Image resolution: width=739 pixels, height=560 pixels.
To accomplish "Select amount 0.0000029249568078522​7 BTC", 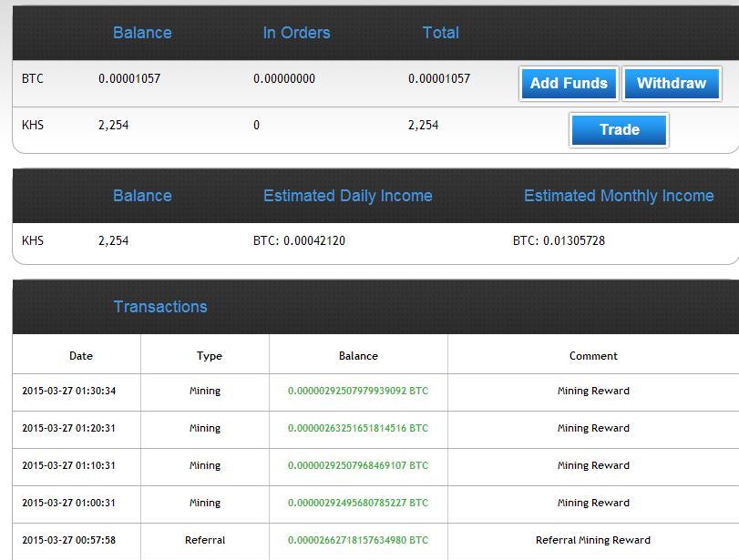I will [x=358, y=503].
